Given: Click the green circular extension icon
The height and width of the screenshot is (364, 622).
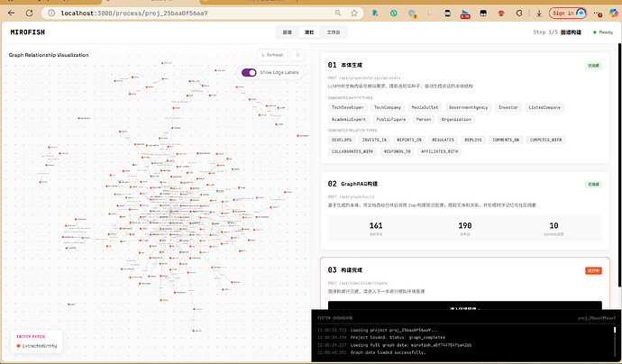Looking at the screenshot, I should 394,14.
